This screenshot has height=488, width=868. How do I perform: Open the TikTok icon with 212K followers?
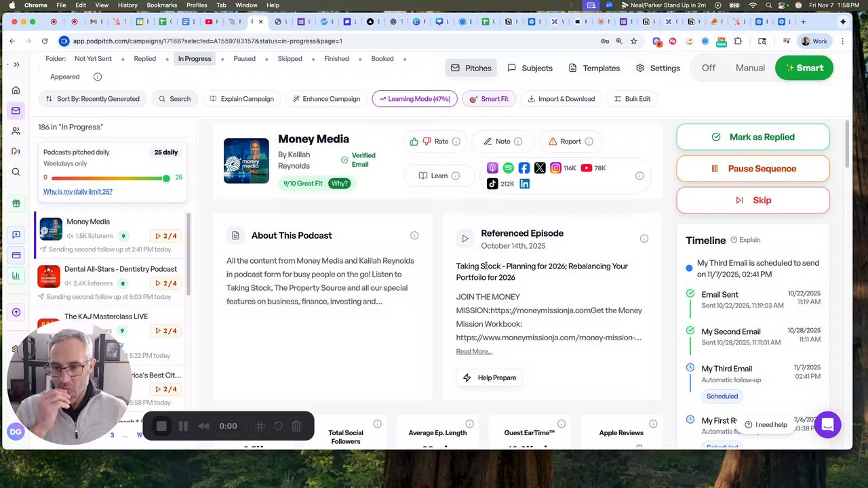(492, 184)
